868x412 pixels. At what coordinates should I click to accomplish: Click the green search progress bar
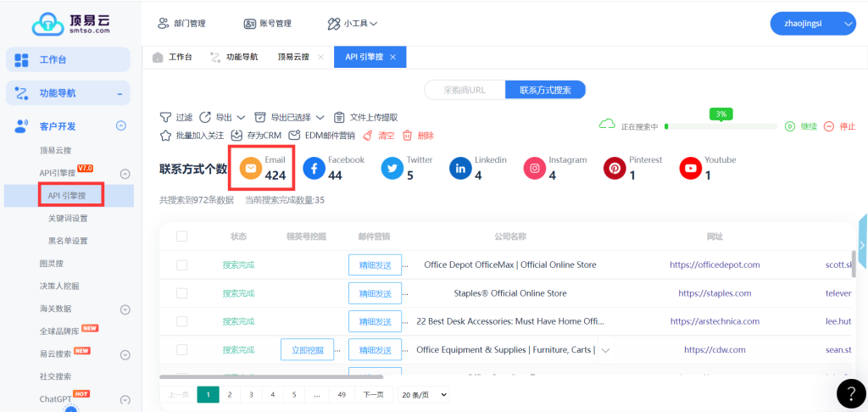tap(721, 126)
